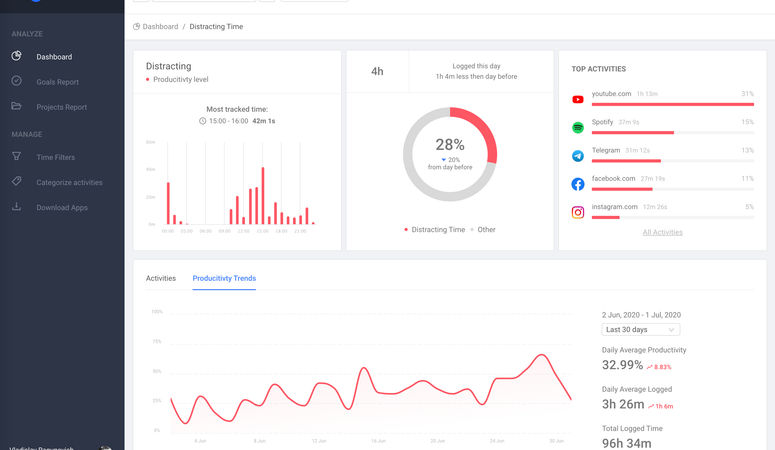The image size is (775, 450).
Task: Click the youtube.com progress bar
Action: [673, 104]
